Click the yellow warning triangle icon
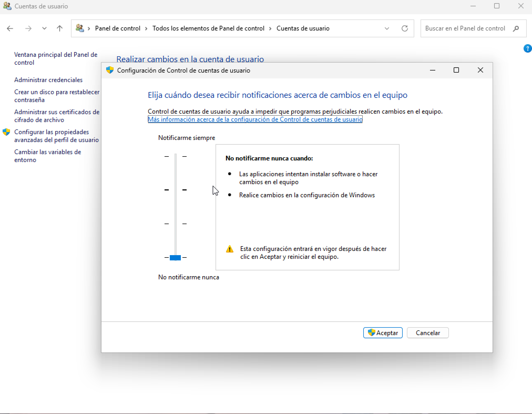The height and width of the screenshot is (414, 532). point(230,249)
